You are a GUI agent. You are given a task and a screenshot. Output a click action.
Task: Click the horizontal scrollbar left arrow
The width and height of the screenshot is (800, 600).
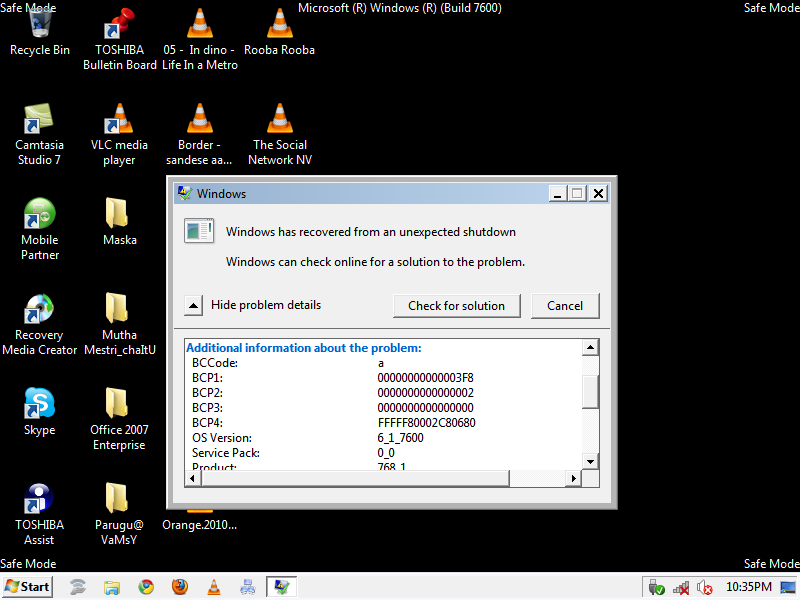(x=192, y=478)
